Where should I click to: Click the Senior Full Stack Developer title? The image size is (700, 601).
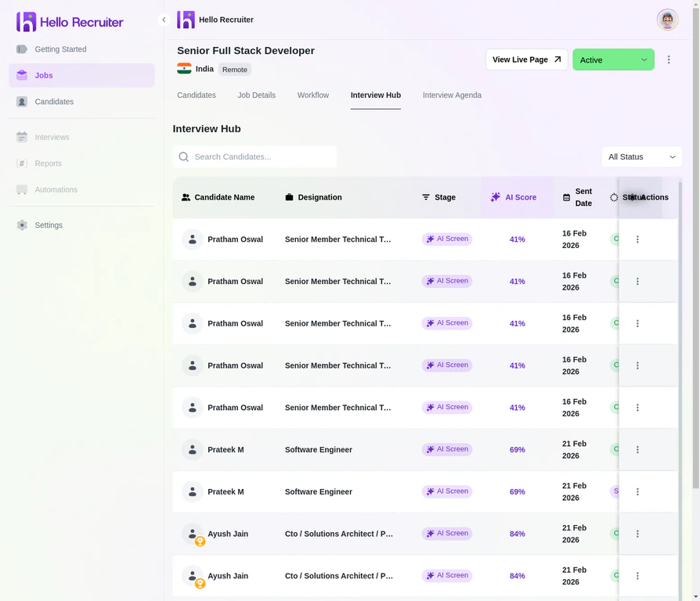click(246, 50)
